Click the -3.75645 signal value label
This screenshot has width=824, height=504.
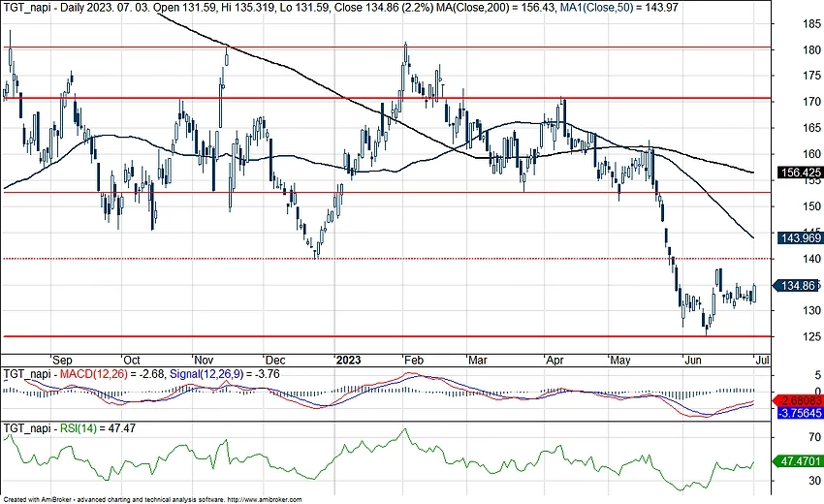coord(800,413)
